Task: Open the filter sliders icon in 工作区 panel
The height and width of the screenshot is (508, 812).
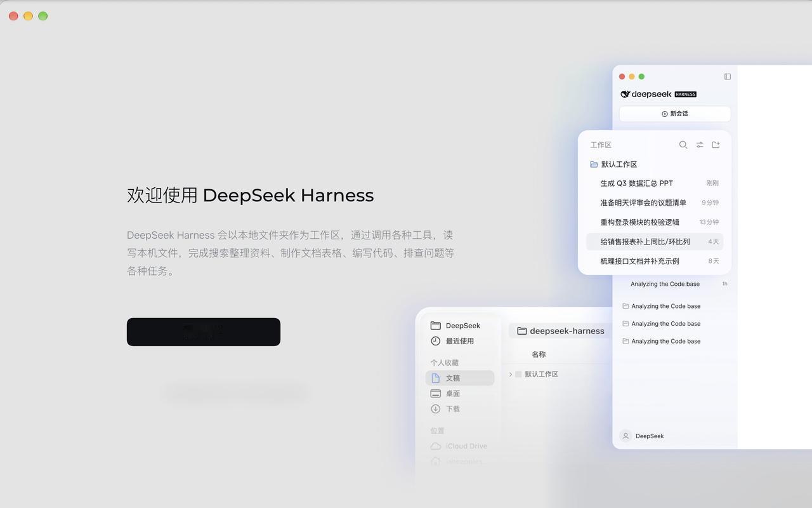Action: 700,145
